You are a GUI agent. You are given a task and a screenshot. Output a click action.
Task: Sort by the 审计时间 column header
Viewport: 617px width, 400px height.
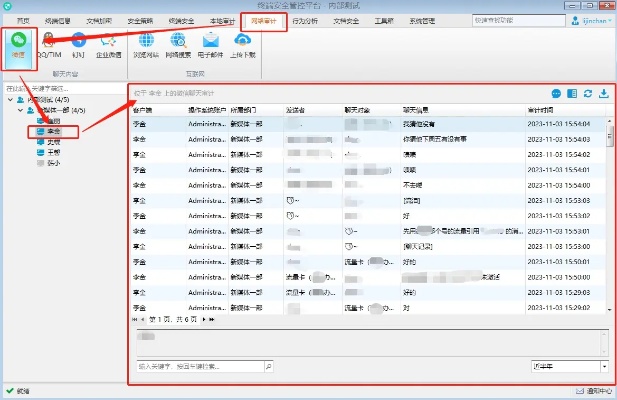565,111
